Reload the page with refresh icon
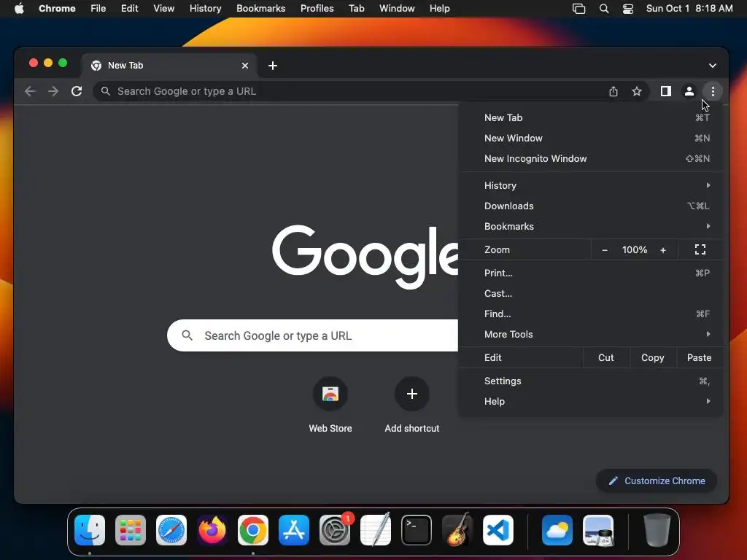747x560 pixels. point(76,91)
